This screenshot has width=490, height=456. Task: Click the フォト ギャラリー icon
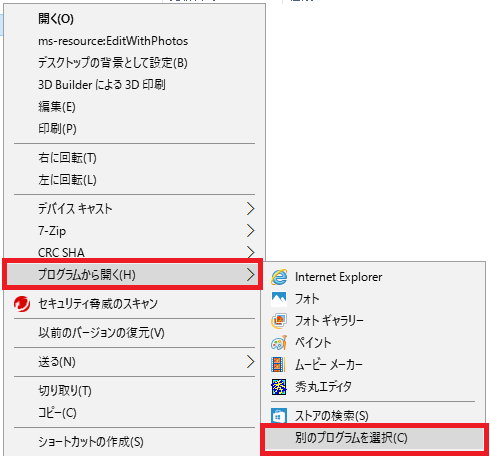(279, 321)
